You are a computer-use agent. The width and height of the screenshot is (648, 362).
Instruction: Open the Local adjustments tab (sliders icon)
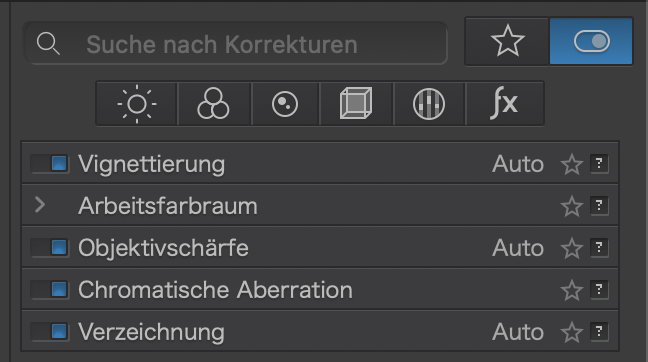(429, 104)
